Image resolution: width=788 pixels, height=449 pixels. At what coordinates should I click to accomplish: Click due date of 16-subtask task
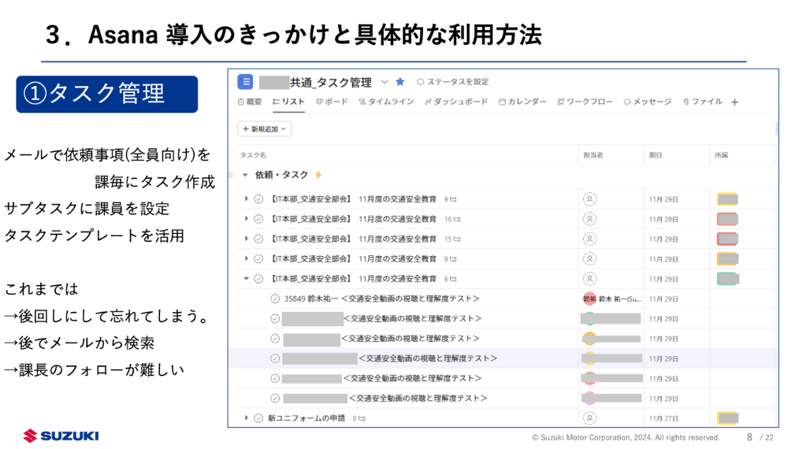(663, 219)
